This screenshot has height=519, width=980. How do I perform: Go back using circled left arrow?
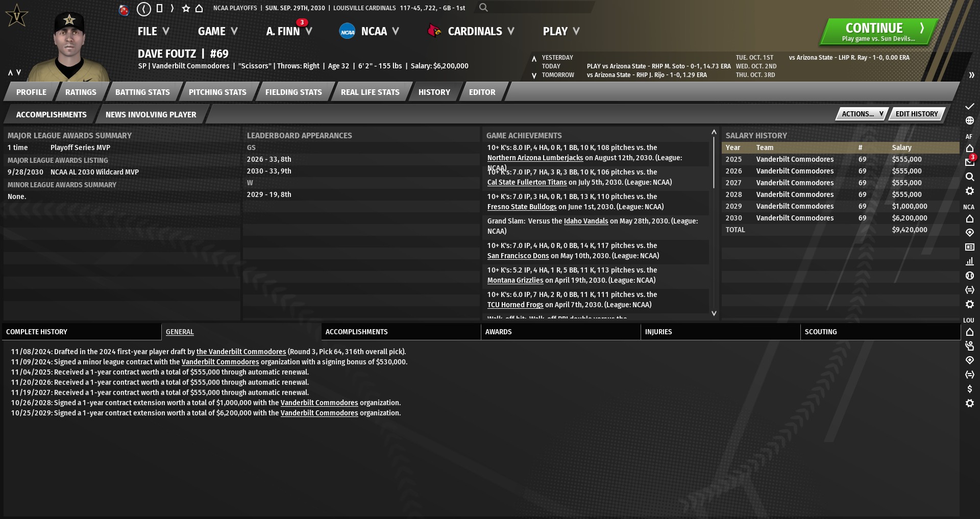(x=144, y=9)
